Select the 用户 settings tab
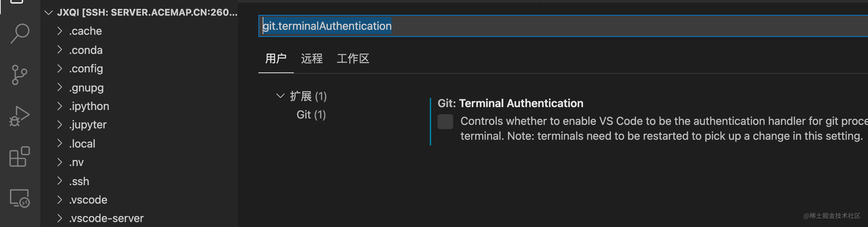This screenshot has height=227, width=868. [x=276, y=59]
